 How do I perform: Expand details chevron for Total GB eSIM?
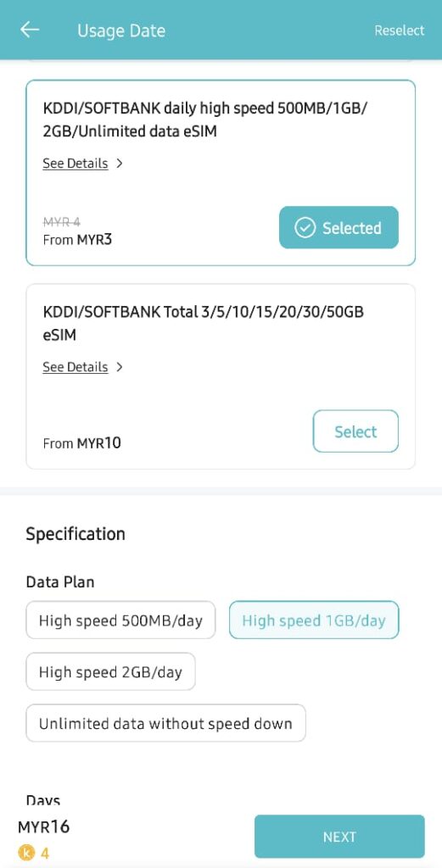pyautogui.click(x=119, y=367)
